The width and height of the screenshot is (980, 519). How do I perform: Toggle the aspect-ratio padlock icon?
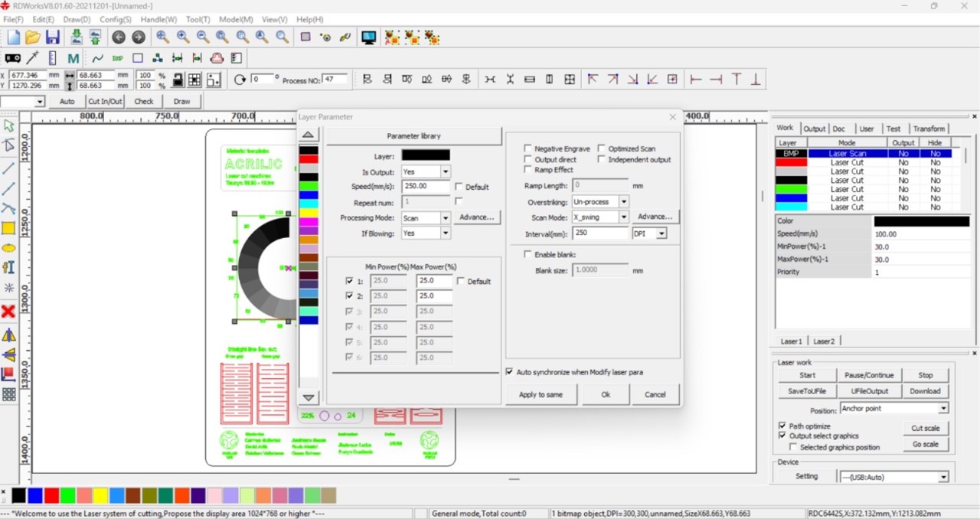click(x=177, y=80)
